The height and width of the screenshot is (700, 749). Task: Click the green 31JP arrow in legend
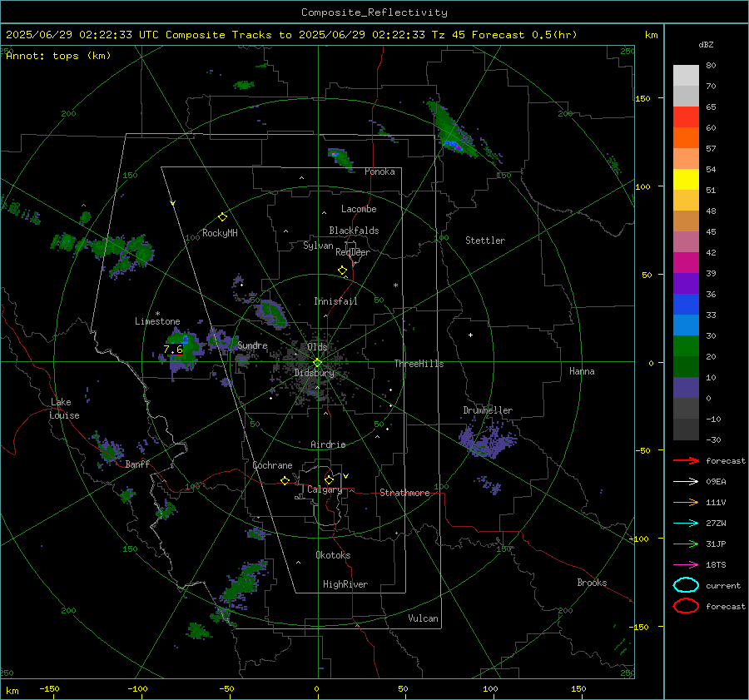(686, 544)
